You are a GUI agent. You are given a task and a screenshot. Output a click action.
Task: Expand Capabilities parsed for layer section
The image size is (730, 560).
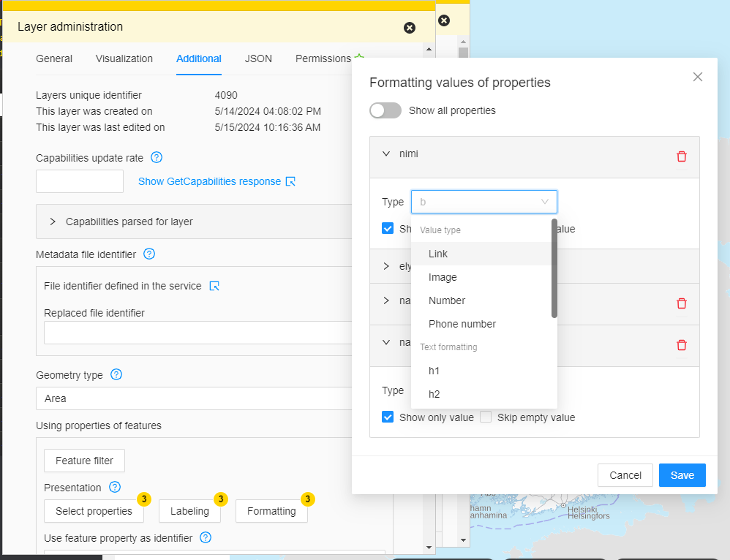tap(53, 222)
